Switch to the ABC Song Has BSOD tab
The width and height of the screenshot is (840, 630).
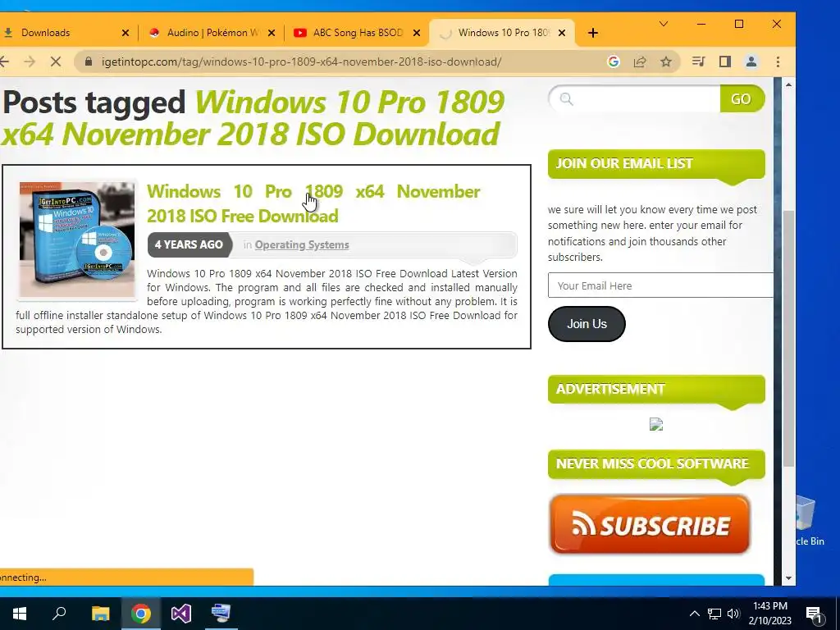358,33
